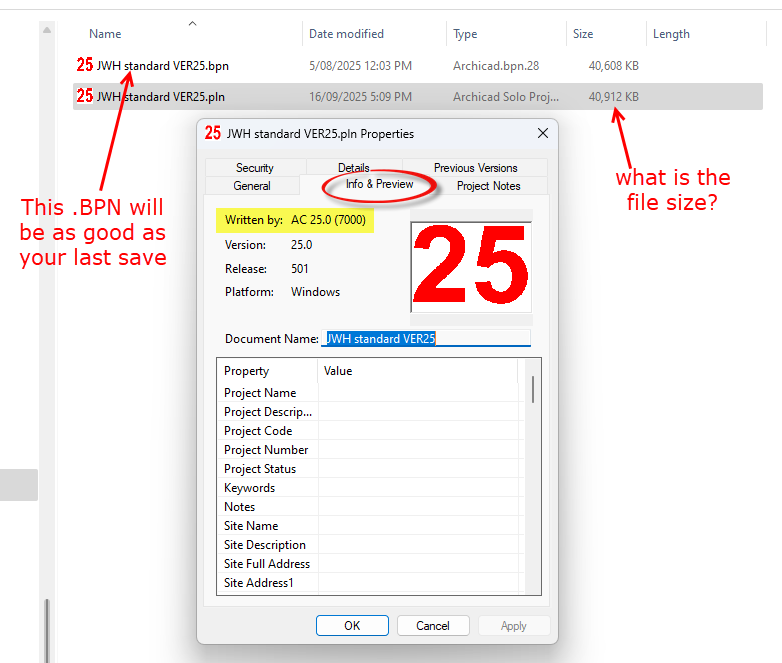Select the Site Description property row
This screenshot has height=663, width=782.
click(370, 544)
